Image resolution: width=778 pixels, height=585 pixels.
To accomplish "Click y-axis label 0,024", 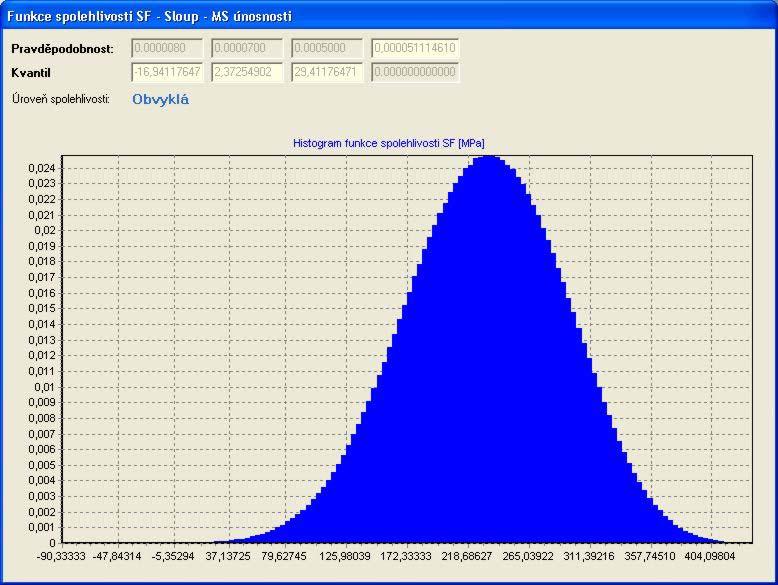I will [x=42, y=168].
